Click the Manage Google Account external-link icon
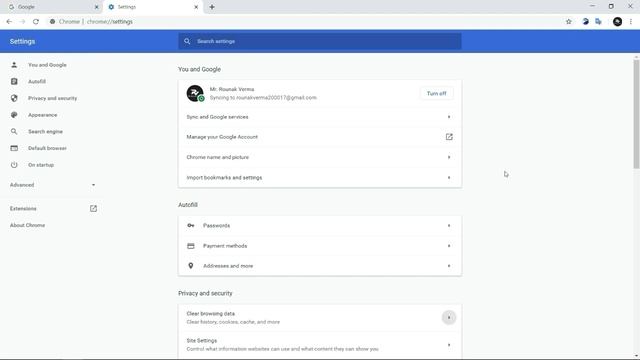 pyautogui.click(x=449, y=137)
